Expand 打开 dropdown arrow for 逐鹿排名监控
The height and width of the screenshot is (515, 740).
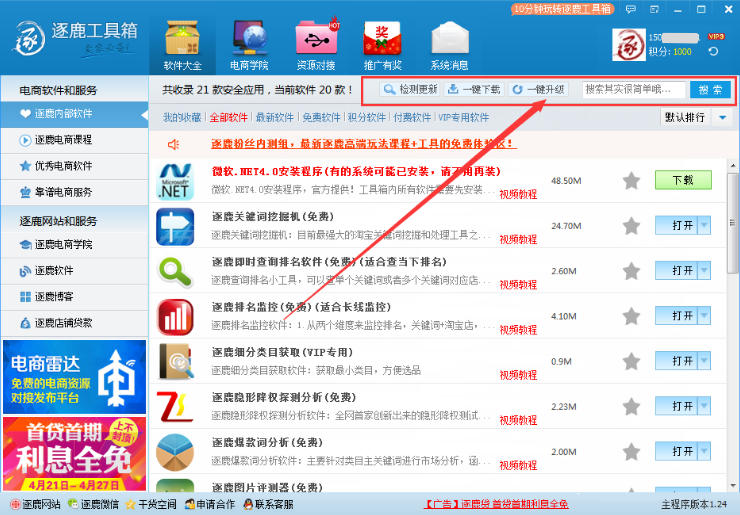point(704,316)
